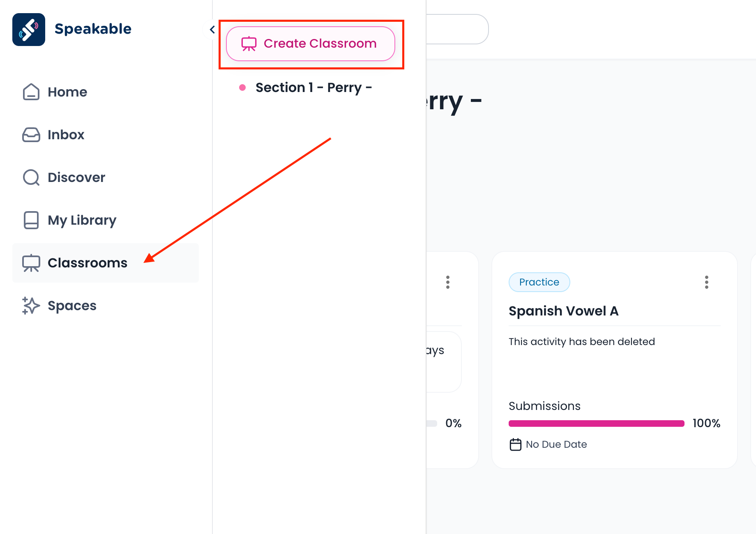756x534 pixels.
Task: Click the Spaces sparkle icon
Action: click(x=31, y=306)
